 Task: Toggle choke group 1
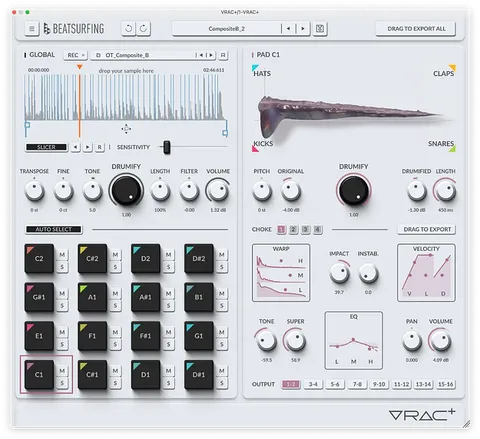[x=281, y=229]
